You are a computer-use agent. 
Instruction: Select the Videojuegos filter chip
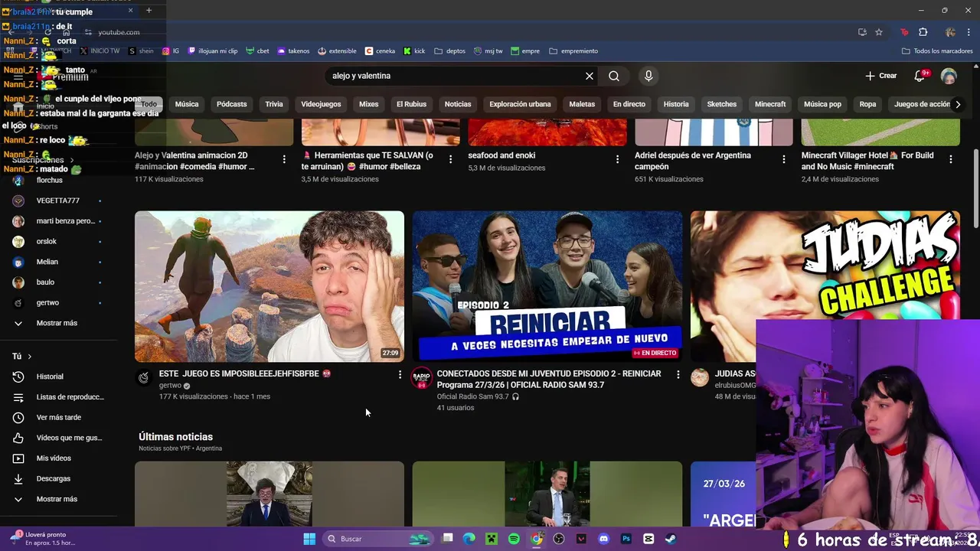[321, 104]
